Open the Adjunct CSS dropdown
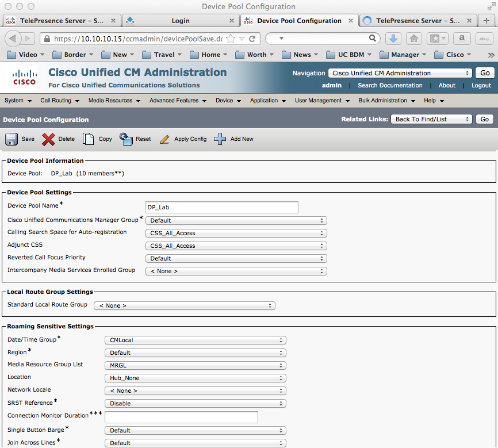498x448 pixels. (236, 246)
